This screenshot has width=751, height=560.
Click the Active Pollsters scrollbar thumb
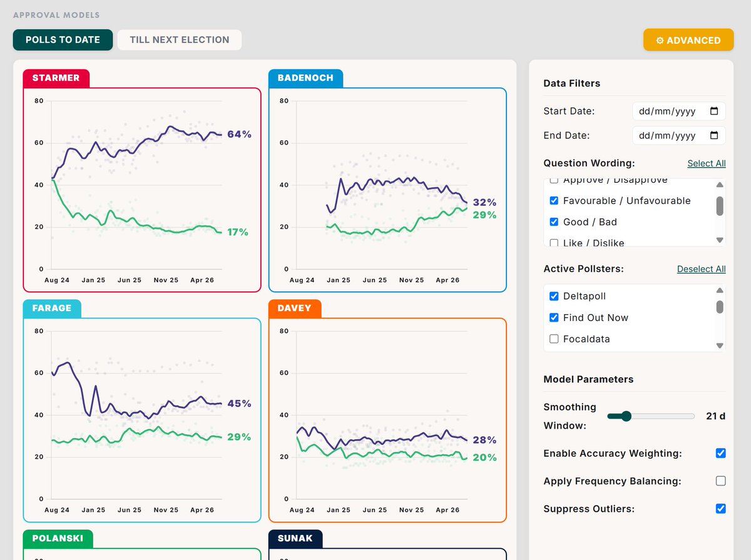720,307
